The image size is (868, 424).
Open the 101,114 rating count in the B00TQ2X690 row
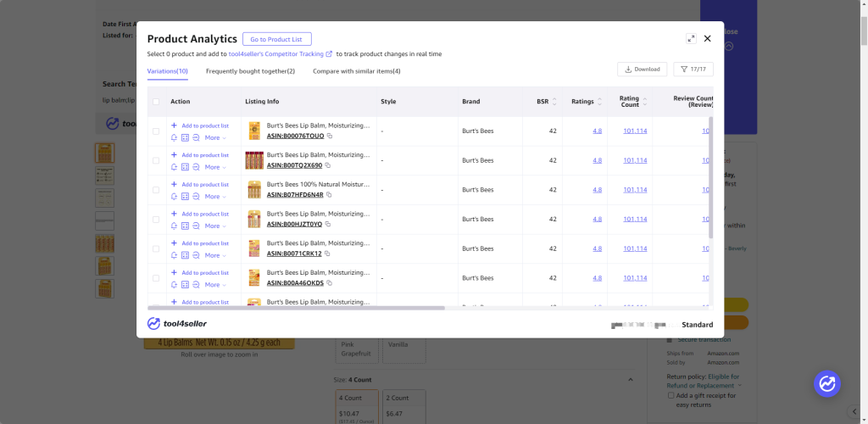pyautogui.click(x=635, y=160)
